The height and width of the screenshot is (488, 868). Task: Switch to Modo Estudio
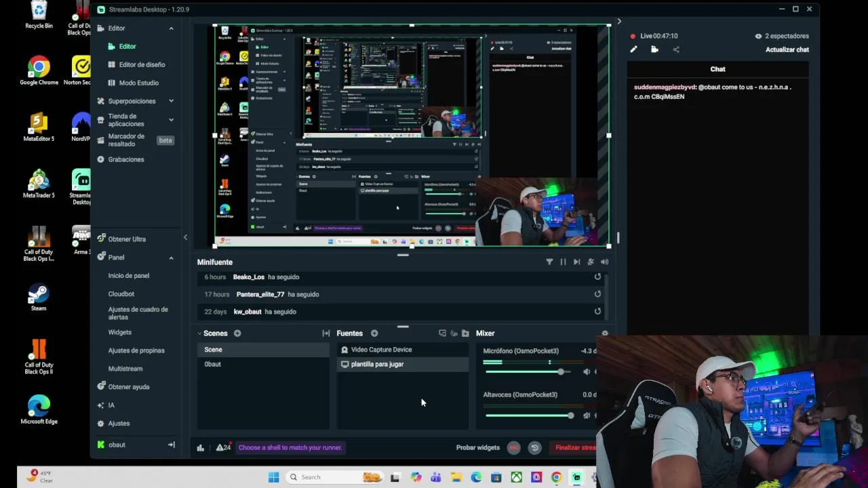click(138, 83)
